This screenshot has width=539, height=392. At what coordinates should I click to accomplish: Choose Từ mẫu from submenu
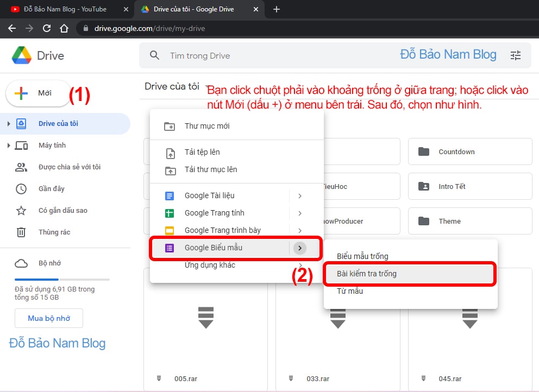tap(410, 292)
